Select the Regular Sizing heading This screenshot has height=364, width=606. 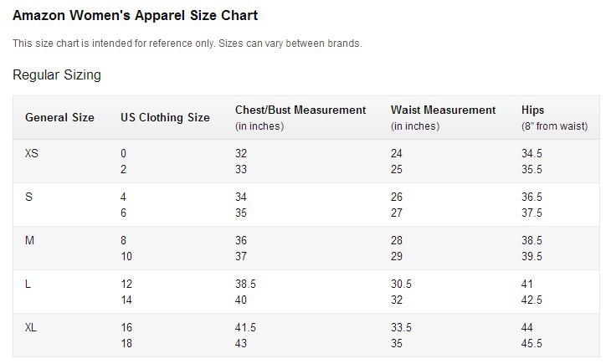57,74
